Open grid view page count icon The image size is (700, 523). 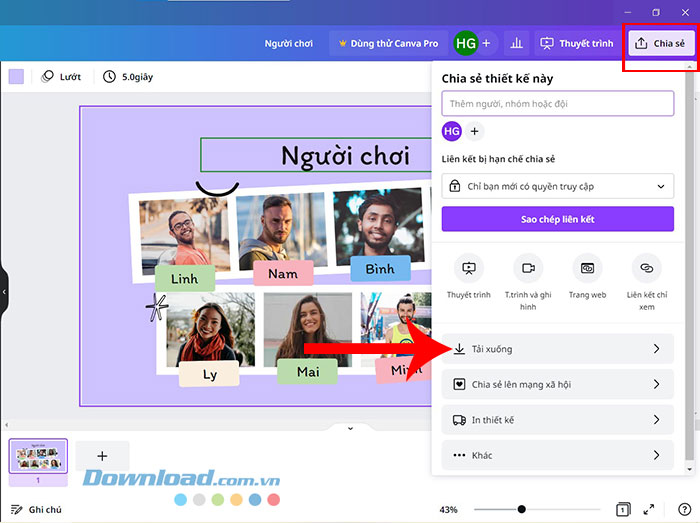pyautogui.click(x=622, y=509)
